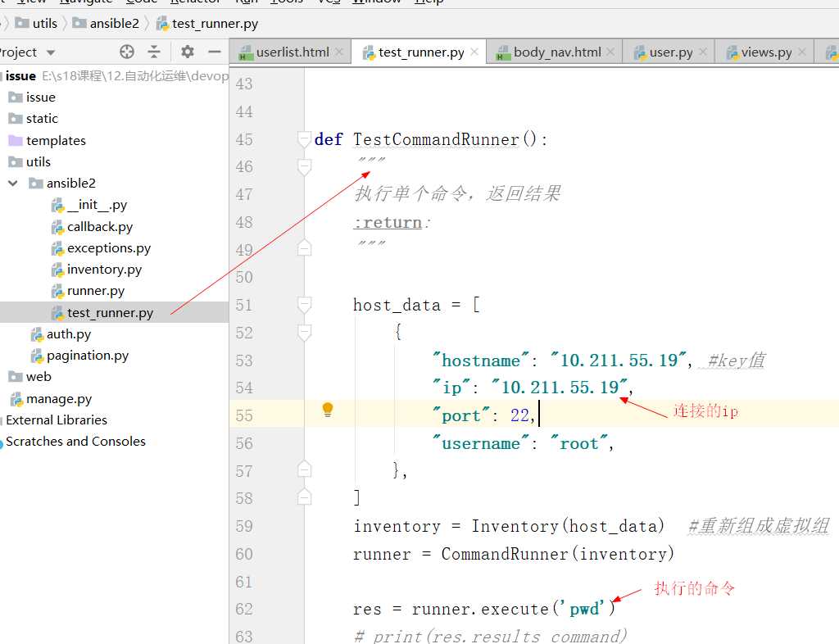Fold the docstring marker at line 46
This screenshot has width=839, height=644.
click(305, 167)
